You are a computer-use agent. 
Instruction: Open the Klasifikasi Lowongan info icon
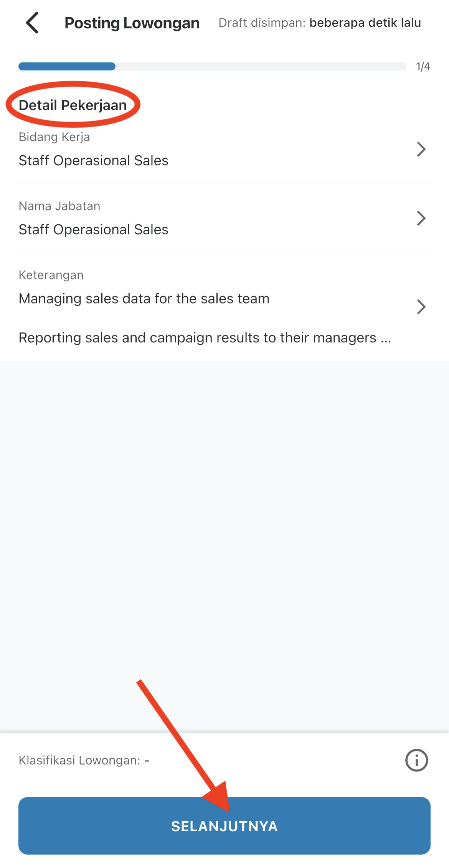point(416,760)
